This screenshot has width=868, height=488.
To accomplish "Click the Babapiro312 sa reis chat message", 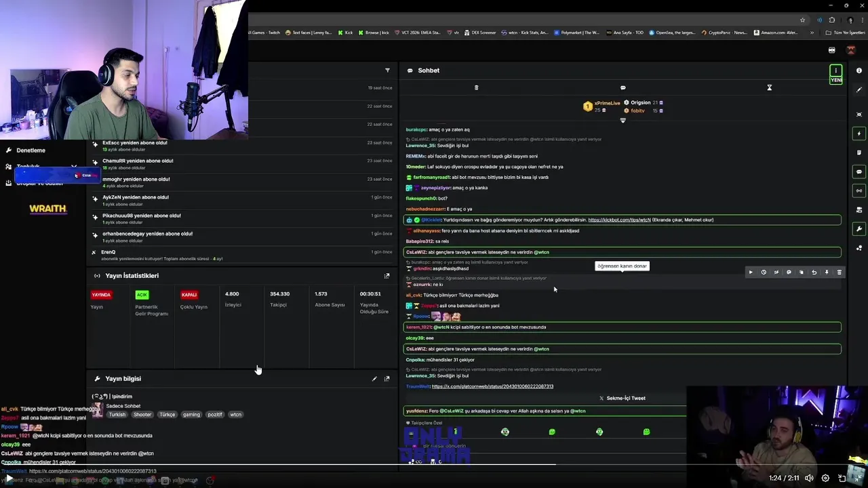I will coord(427,241).
